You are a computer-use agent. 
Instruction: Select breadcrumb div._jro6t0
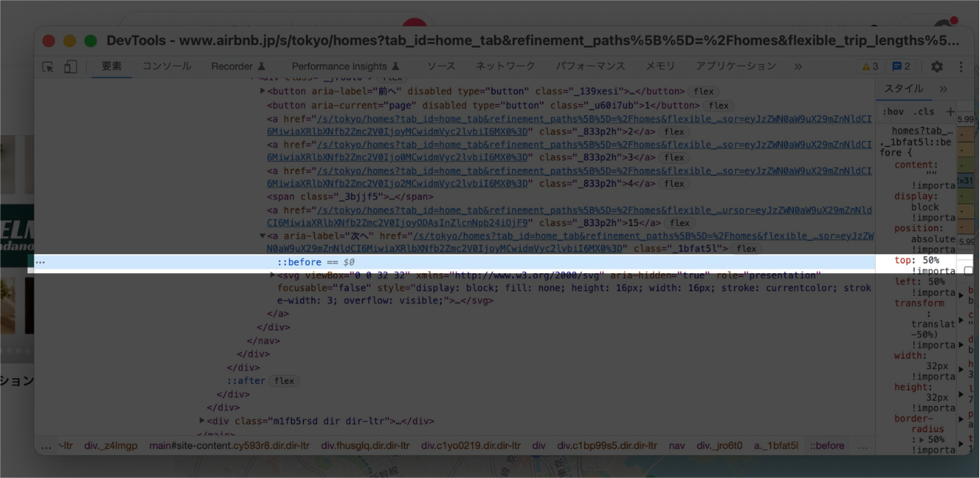tap(720, 445)
